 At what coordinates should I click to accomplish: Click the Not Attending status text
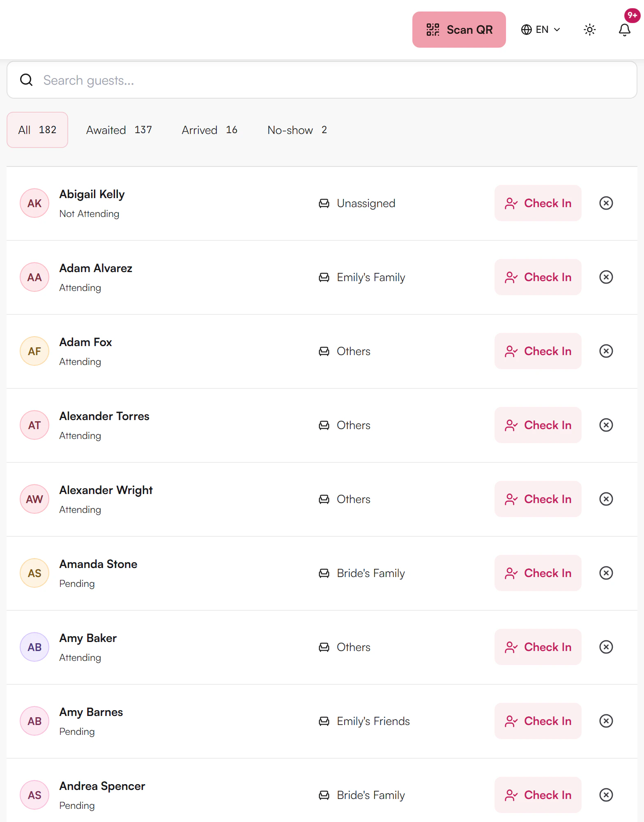click(x=89, y=214)
